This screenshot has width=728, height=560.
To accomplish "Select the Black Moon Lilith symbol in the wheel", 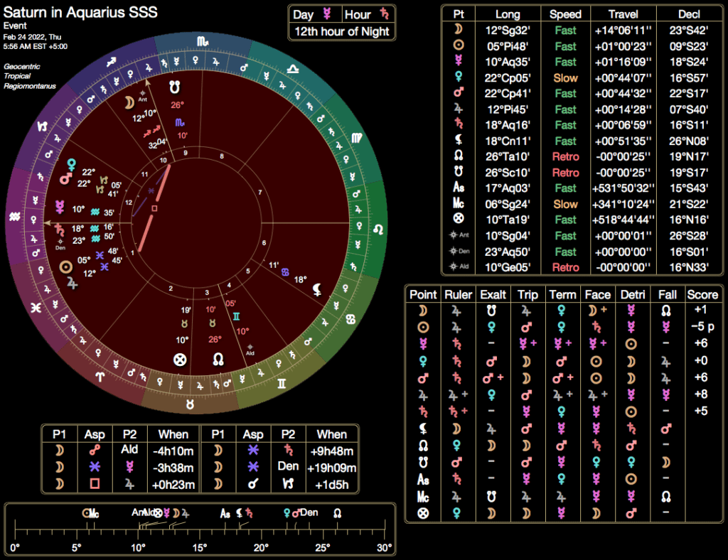I will coord(317,290).
